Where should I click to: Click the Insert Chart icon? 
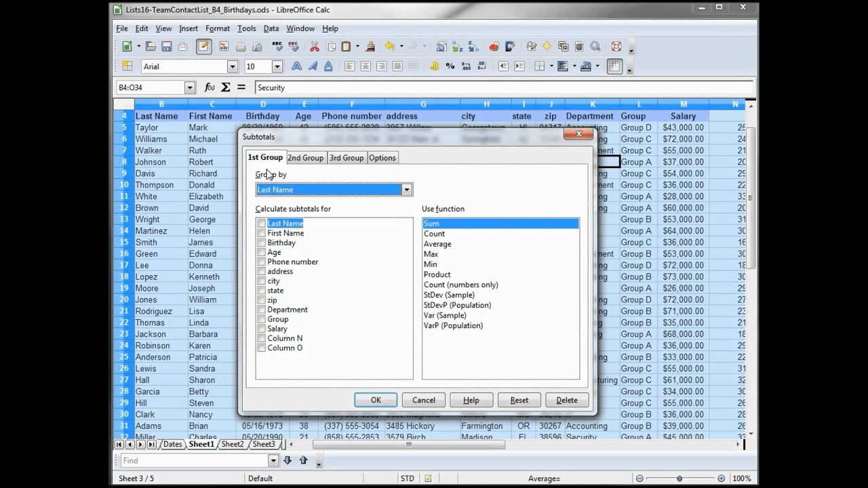(x=494, y=47)
